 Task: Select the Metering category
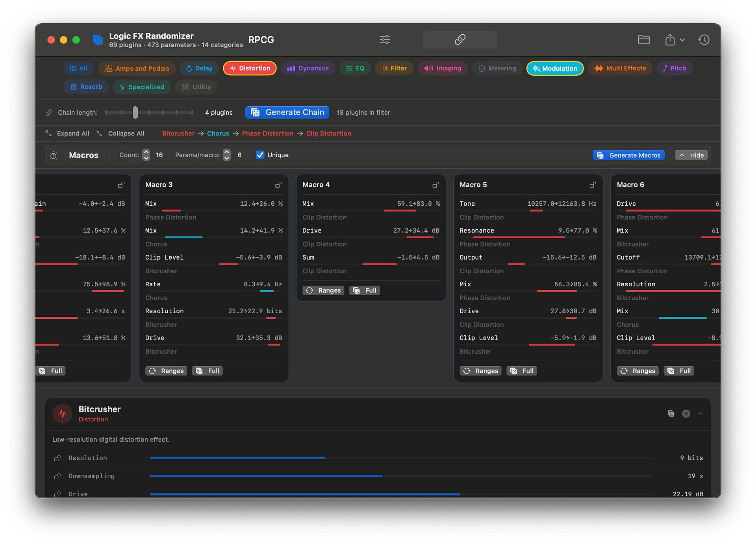(x=497, y=68)
